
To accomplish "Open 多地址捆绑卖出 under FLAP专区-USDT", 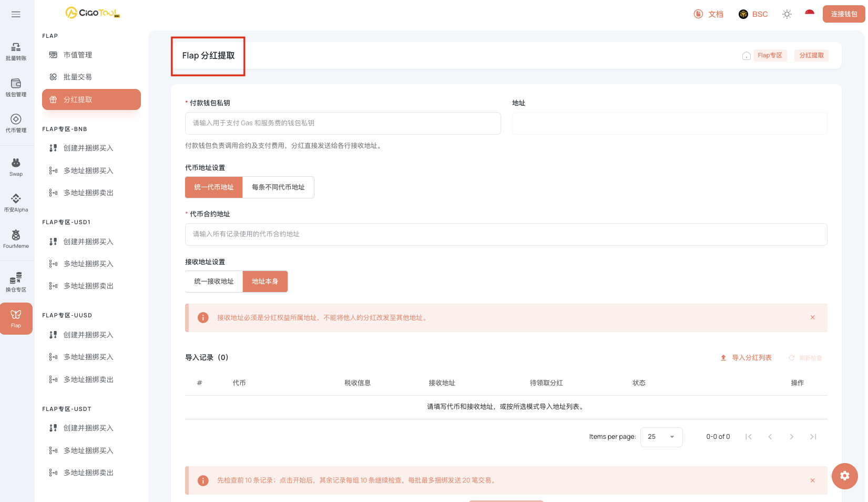I will (x=91, y=473).
